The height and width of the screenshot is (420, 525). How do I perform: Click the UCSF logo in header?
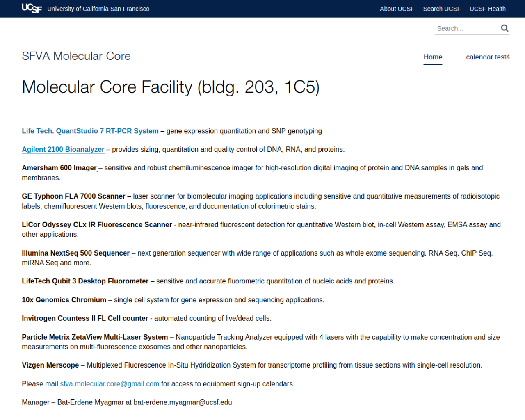(32, 8)
